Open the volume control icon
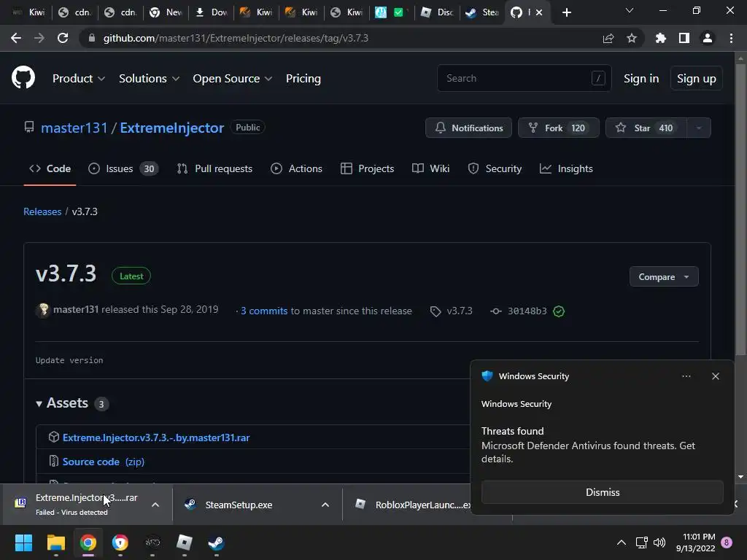The image size is (747, 560). pyautogui.click(x=659, y=542)
